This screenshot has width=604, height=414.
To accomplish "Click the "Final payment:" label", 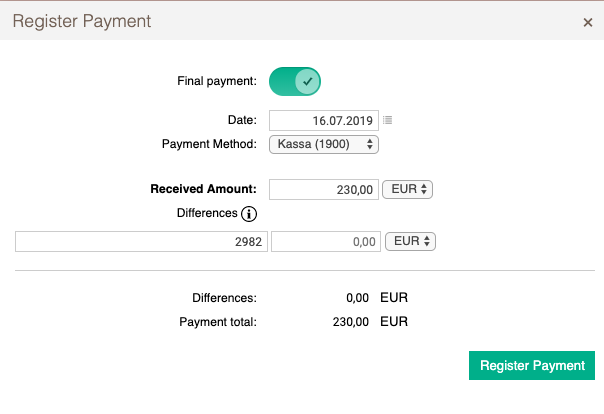I will pos(217,81).
